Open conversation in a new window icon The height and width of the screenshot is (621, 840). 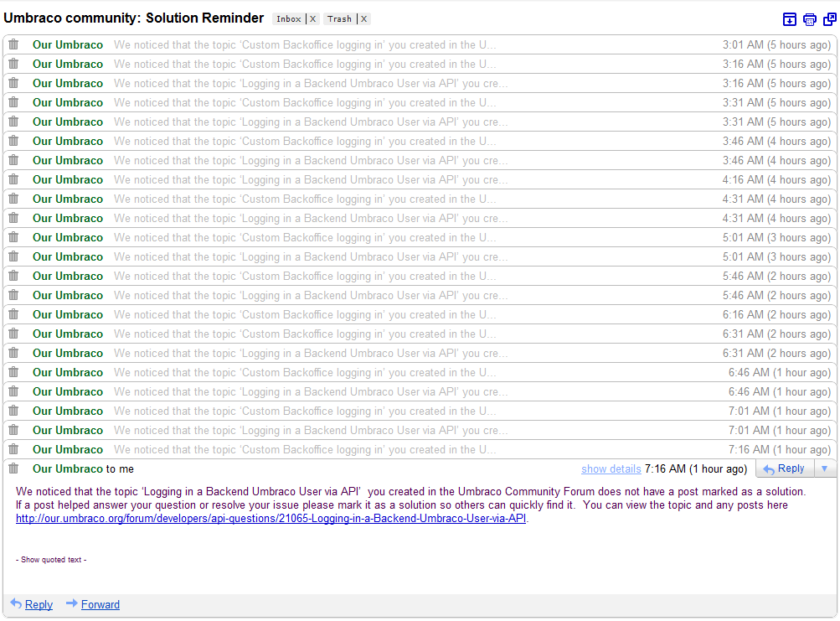829,20
